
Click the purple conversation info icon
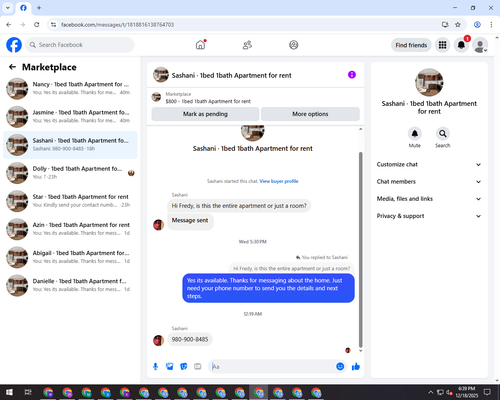352,75
